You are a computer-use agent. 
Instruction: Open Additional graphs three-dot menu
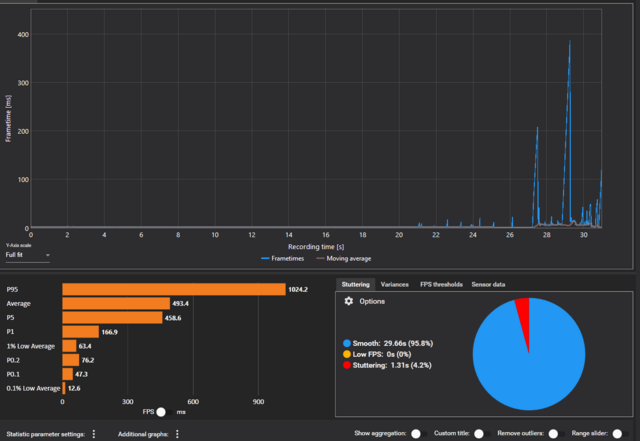point(178,434)
